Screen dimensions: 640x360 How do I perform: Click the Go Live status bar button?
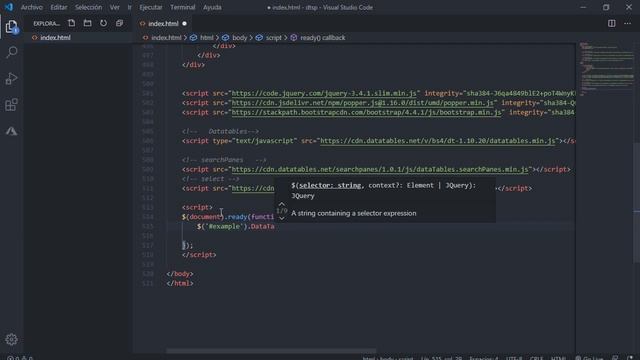pyautogui.click(x=589, y=358)
